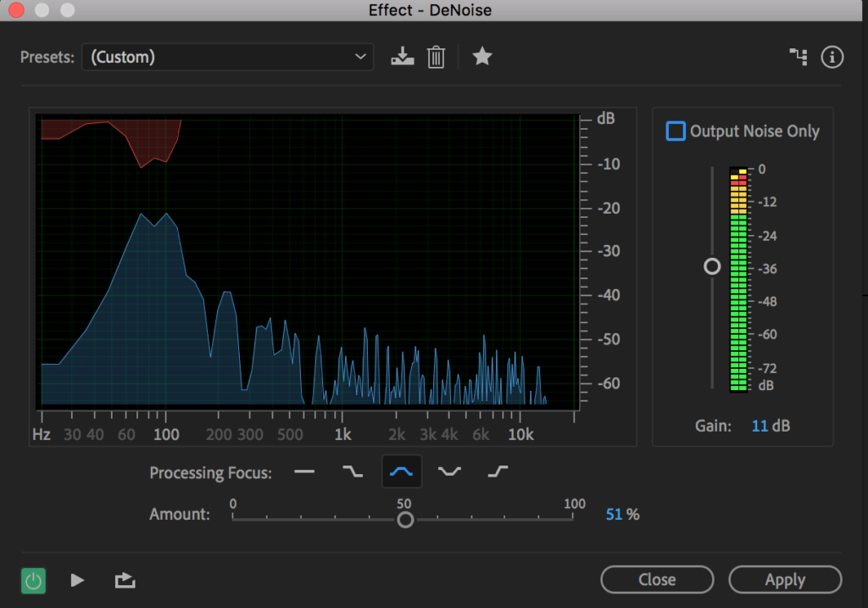Select the higher-frequencies processing focus shape
Viewport: 868px width, 608px height.
tap(498, 471)
